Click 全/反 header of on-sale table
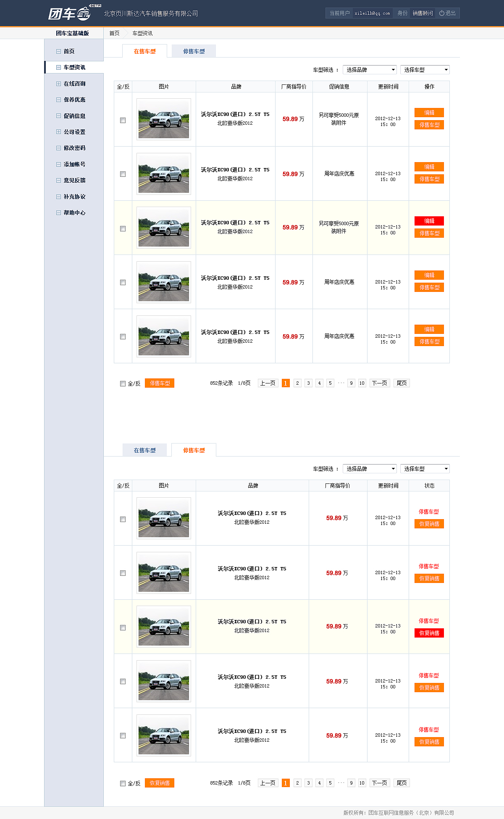The height and width of the screenshot is (819, 504). pyautogui.click(x=123, y=87)
